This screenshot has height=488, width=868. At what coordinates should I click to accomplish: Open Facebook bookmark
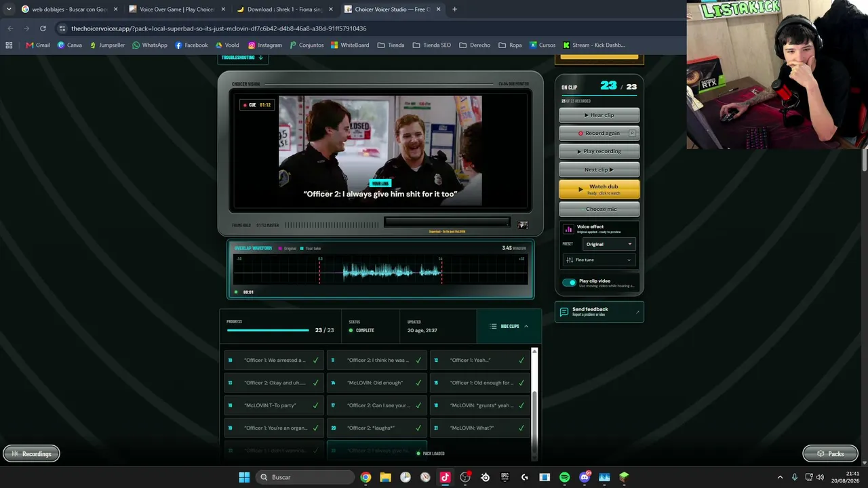pos(191,45)
